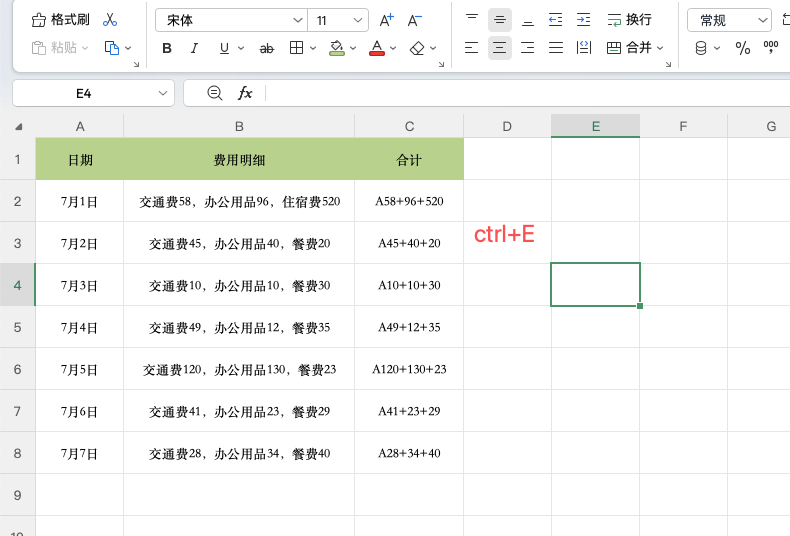Decrease indent icon
Screen dimensions: 790x536
coord(555,20)
